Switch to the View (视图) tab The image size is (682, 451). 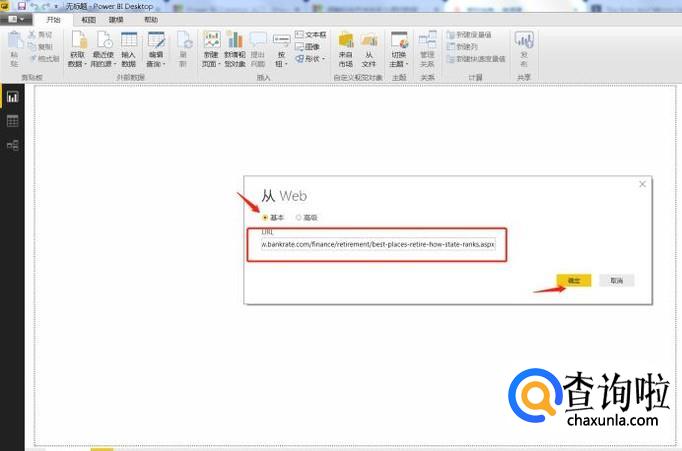coord(89,20)
